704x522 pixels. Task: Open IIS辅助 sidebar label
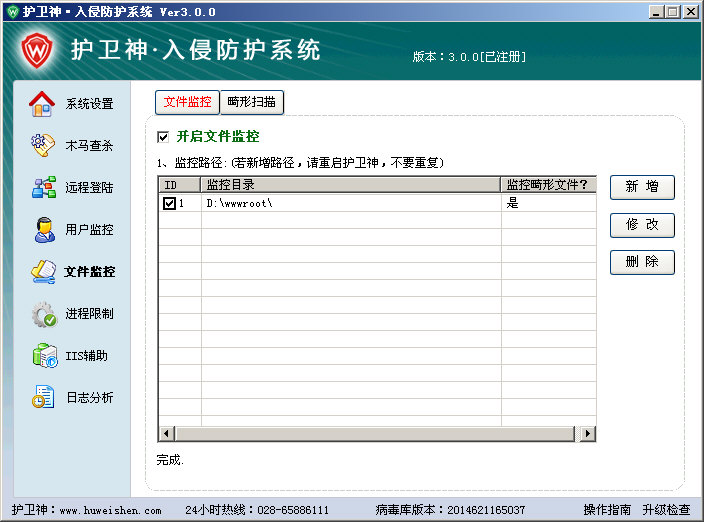click(87, 356)
